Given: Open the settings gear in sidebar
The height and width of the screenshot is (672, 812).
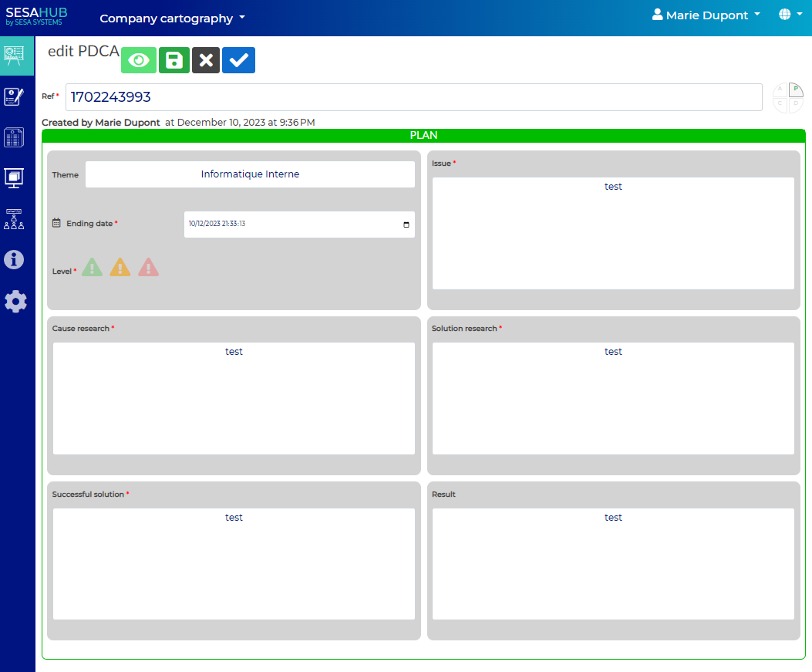Looking at the screenshot, I should pyautogui.click(x=15, y=301).
